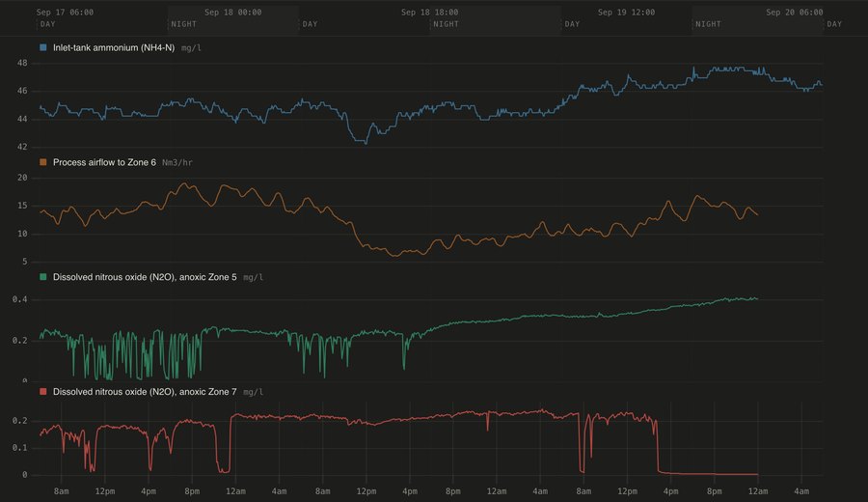
Task: Click the 'mg/l' unit beside the Zone 5 label
Action: click(253, 278)
